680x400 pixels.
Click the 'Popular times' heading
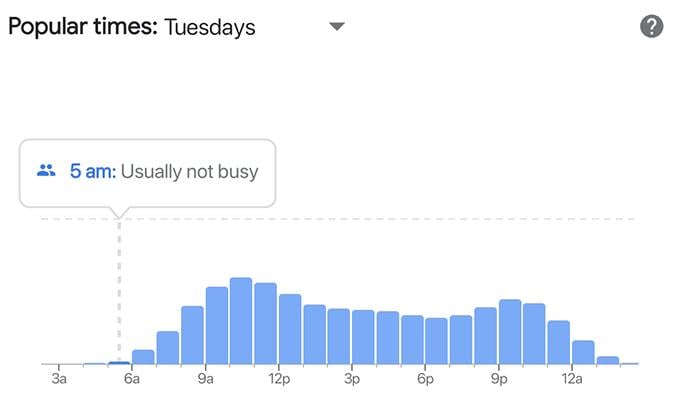click(x=83, y=26)
